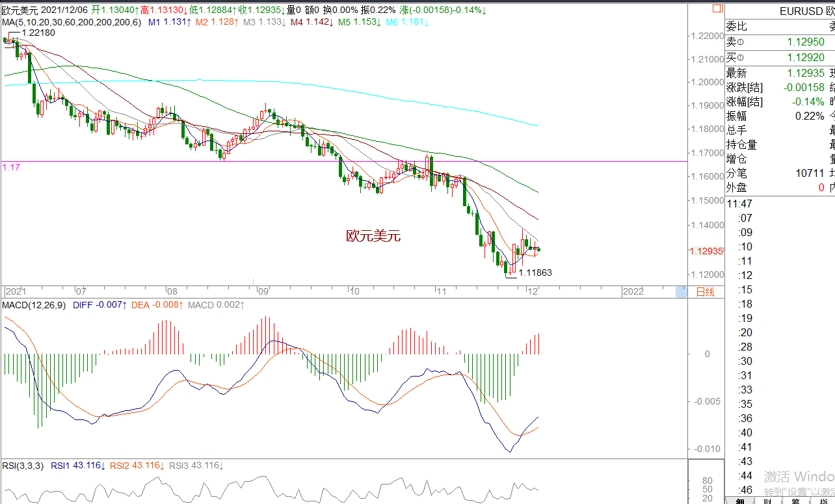Click the 总手 label in the quote panel
This screenshot has height=504, width=835.
737,130
